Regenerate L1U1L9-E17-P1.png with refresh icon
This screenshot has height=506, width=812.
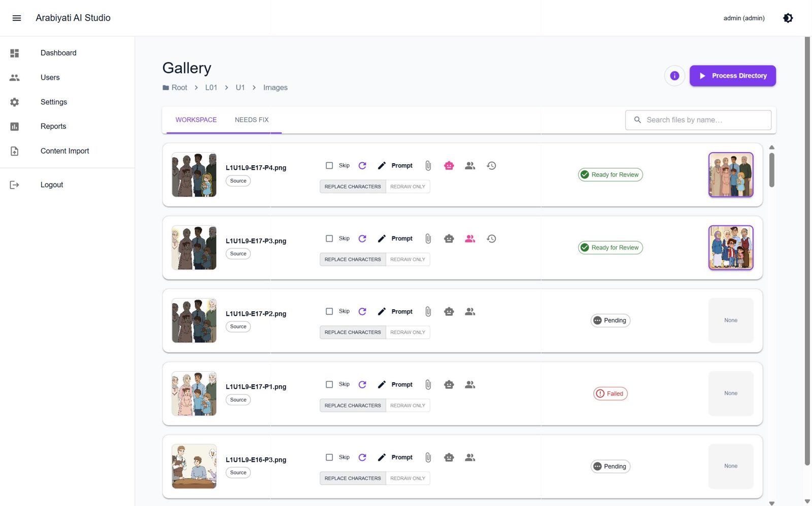click(362, 385)
